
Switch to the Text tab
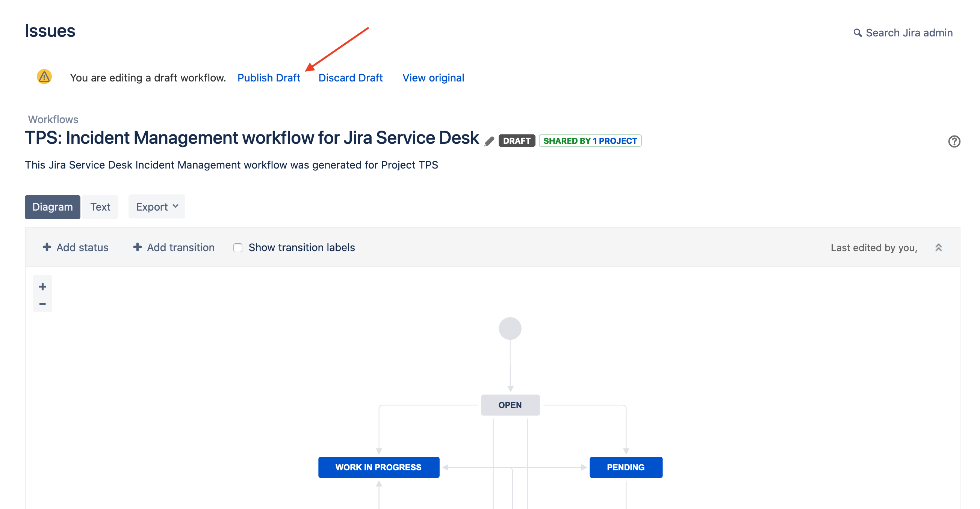pyautogui.click(x=100, y=207)
